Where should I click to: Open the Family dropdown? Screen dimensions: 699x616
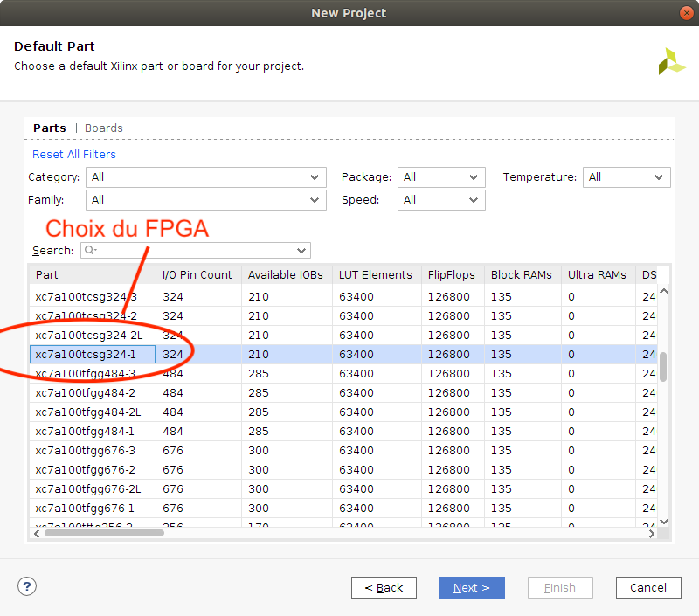pyautogui.click(x=206, y=200)
